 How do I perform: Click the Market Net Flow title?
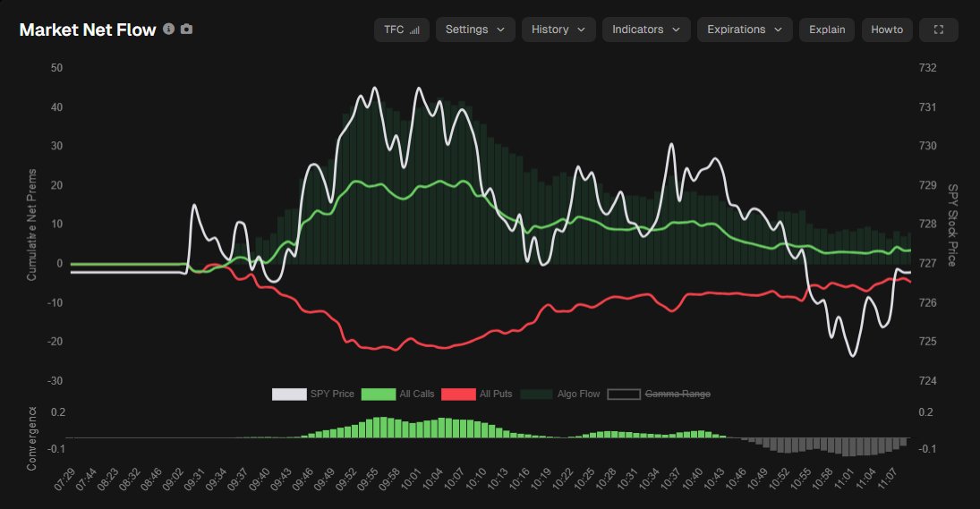[x=88, y=30]
